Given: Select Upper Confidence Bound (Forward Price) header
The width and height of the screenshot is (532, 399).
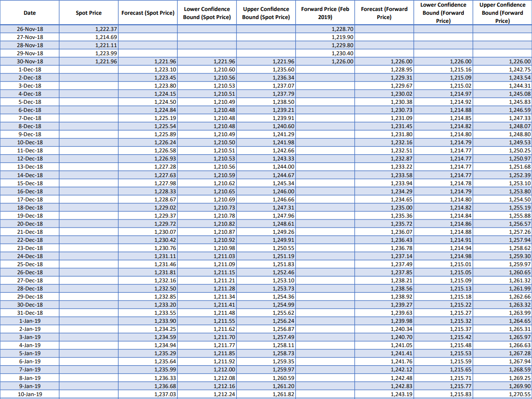Looking at the screenshot, I should tap(502, 13).
